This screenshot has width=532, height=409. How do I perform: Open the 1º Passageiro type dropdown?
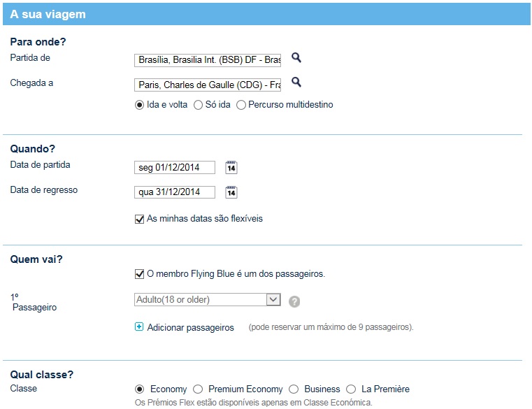(x=208, y=300)
